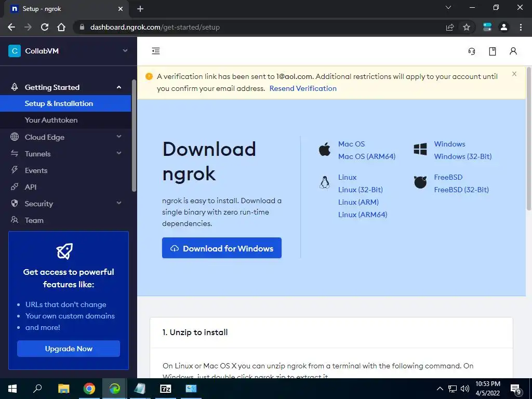
Task: Expand the Security menu
Action: click(119, 203)
